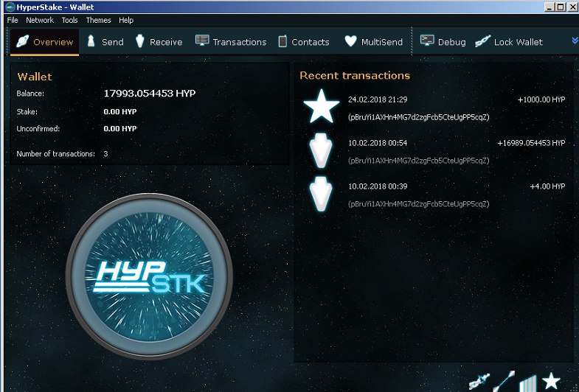Screen dimensions: 579x392
Task: Select the 10.02.2018 00:39 transaction date
Action: (378, 186)
